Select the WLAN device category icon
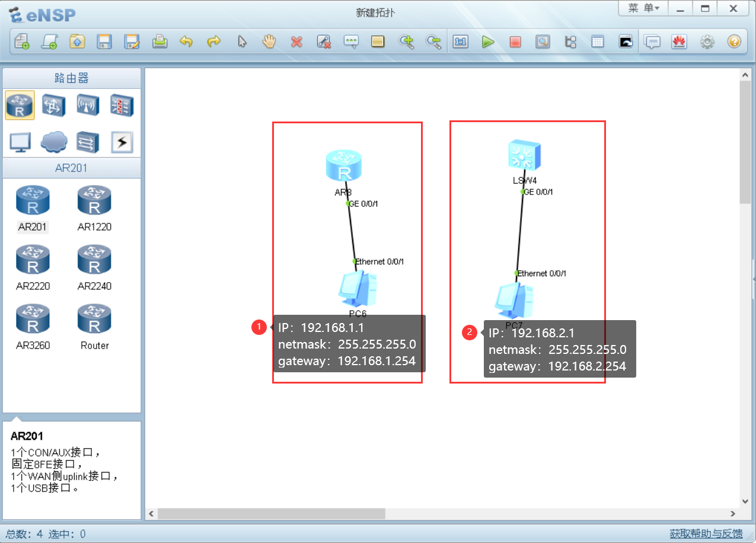 [x=88, y=106]
